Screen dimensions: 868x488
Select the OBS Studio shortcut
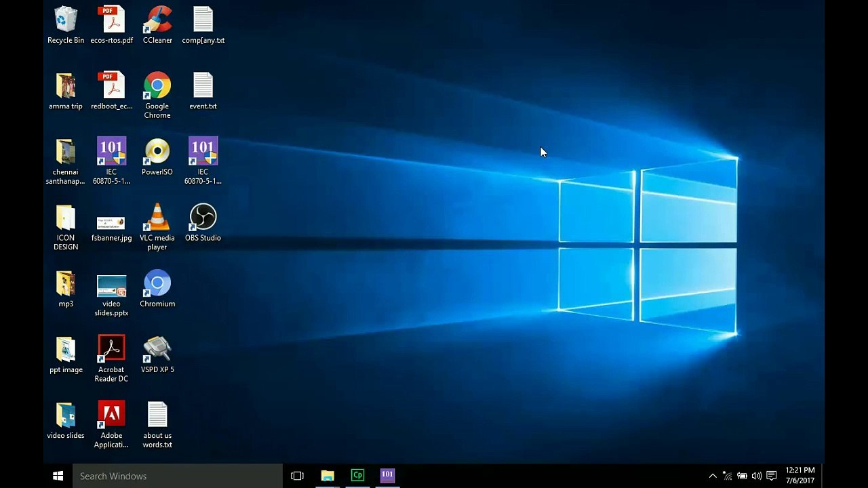[x=203, y=222]
